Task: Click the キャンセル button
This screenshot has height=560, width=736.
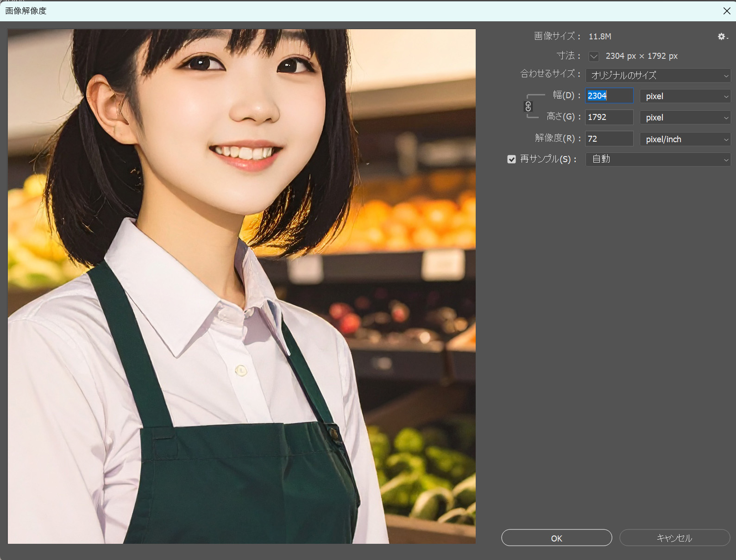Action: click(x=674, y=538)
